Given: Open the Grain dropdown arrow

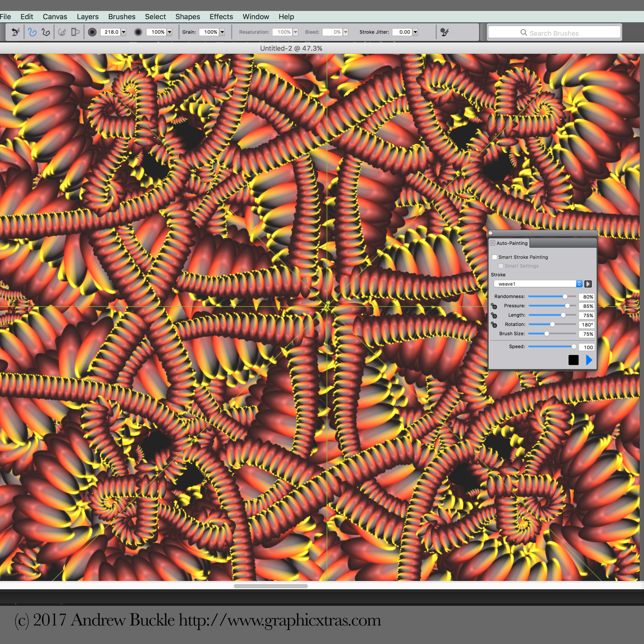Looking at the screenshot, I should coord(222,32).
